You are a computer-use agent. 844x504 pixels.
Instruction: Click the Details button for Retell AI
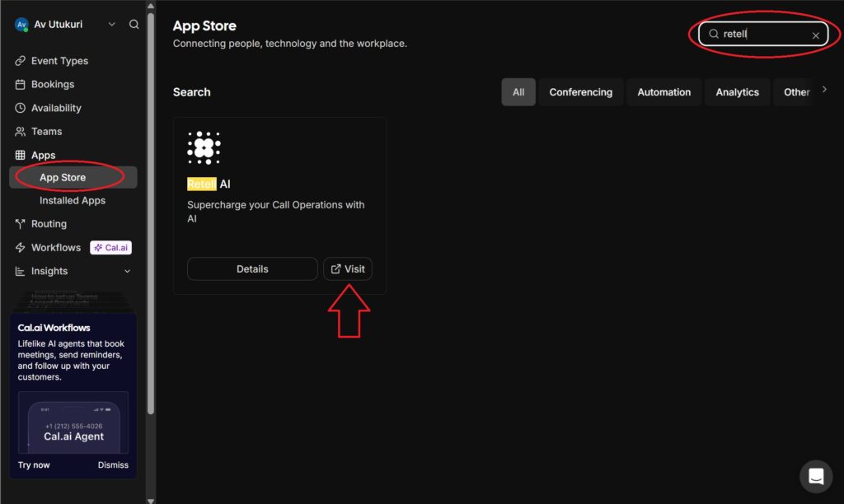click(x=252, y=269)
